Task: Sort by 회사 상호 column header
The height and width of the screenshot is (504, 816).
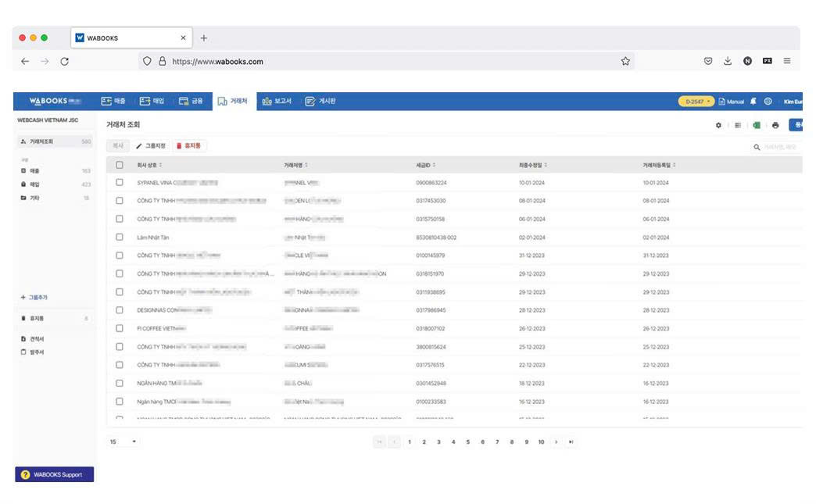Action: (149, 165)
